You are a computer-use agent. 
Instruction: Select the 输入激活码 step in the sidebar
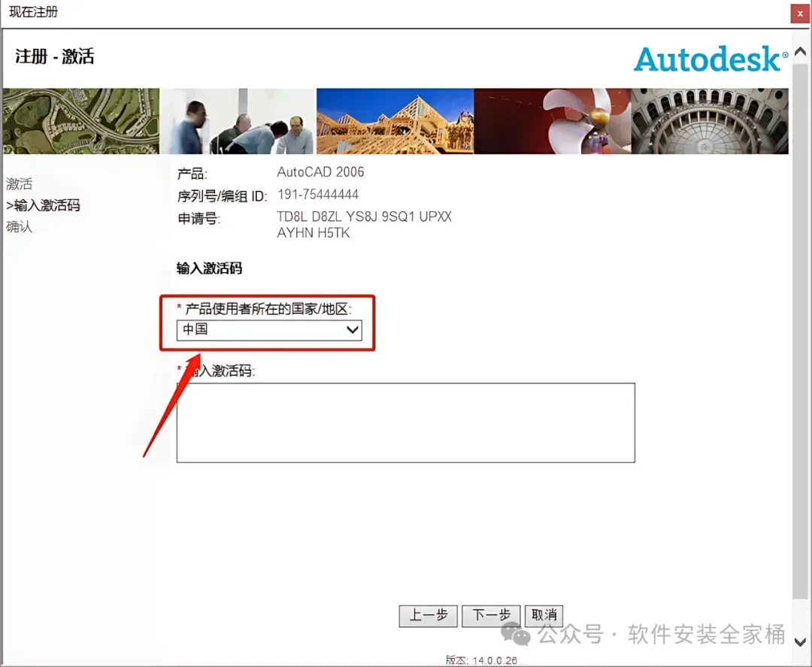click(43, 205)
